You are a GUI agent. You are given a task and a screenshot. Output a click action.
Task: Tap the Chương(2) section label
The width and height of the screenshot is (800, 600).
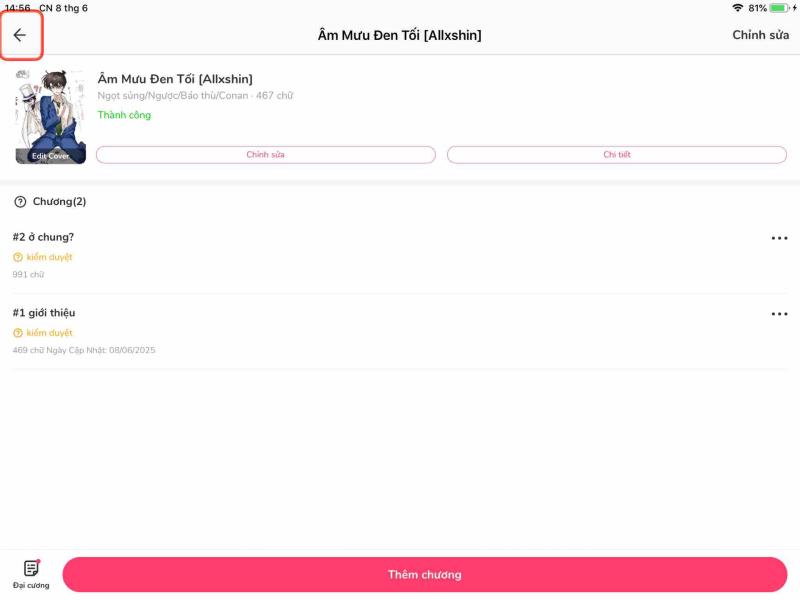point(59,202)
